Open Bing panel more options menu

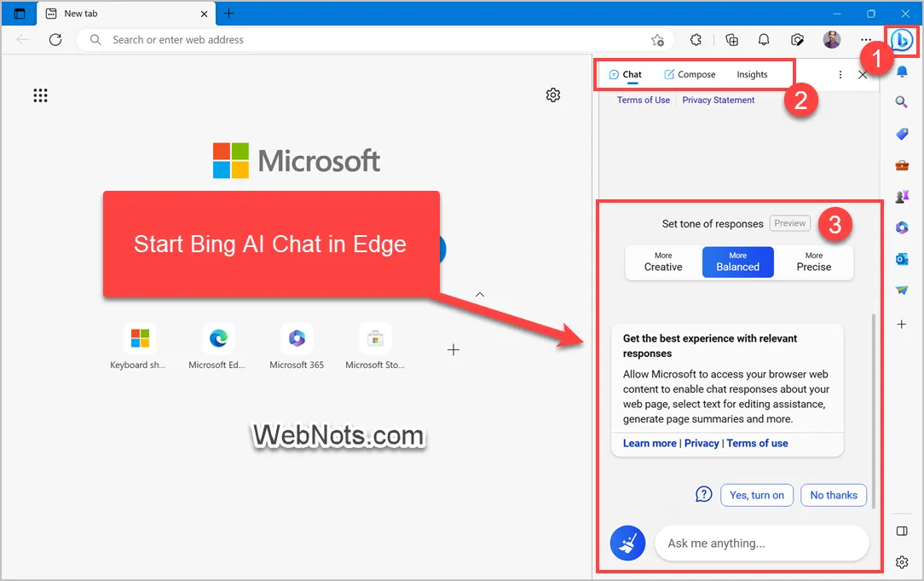(x=840, y=75)
